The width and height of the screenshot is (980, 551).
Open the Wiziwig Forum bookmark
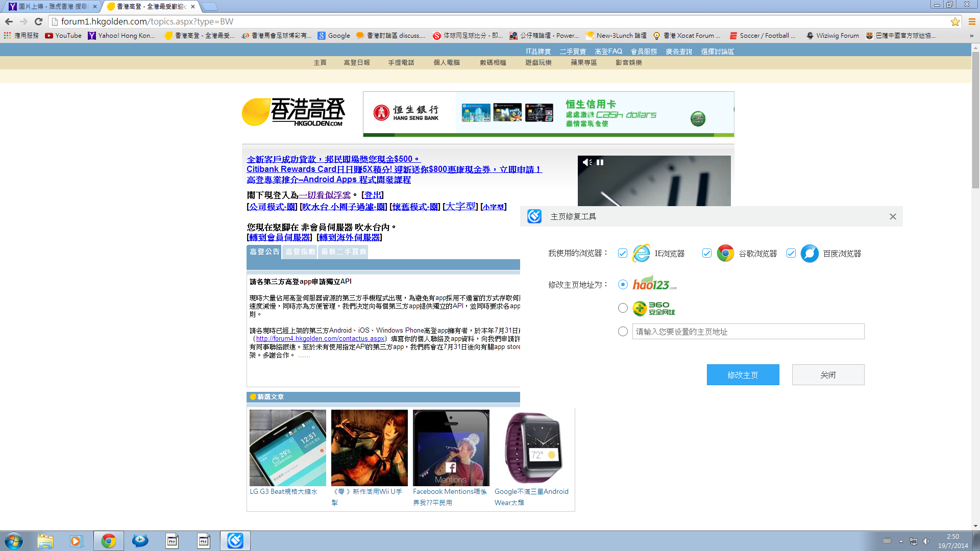click(x=832, y=35)
